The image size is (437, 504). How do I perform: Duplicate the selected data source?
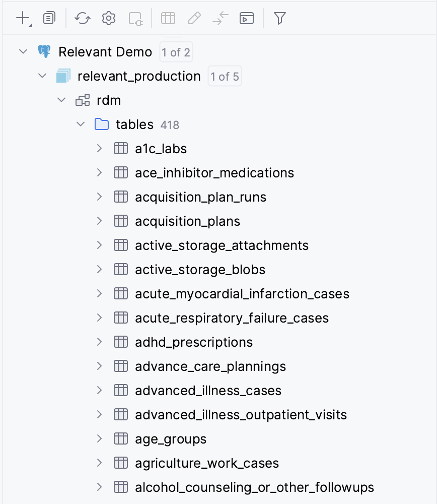tap(49, 18)
